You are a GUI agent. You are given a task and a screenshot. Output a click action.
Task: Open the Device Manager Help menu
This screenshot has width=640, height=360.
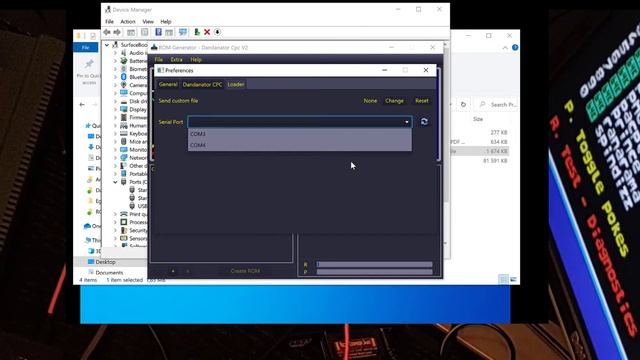tap(166, 22)
